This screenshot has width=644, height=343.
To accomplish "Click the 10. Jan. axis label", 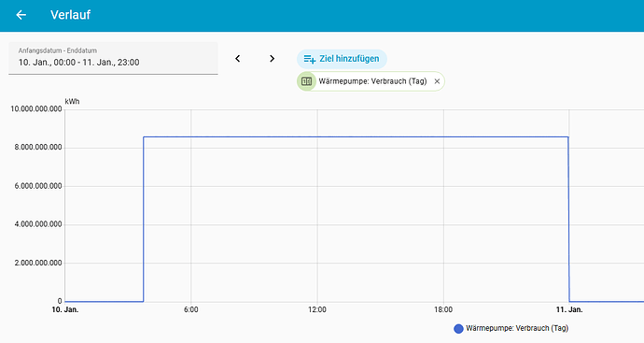I will pyautogui.click(x=65, y=309).
